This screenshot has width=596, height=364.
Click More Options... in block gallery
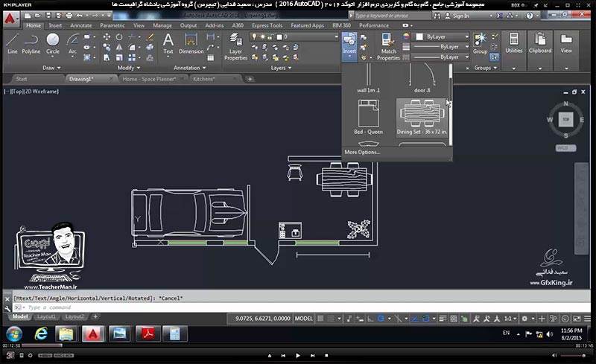point(362,152)
